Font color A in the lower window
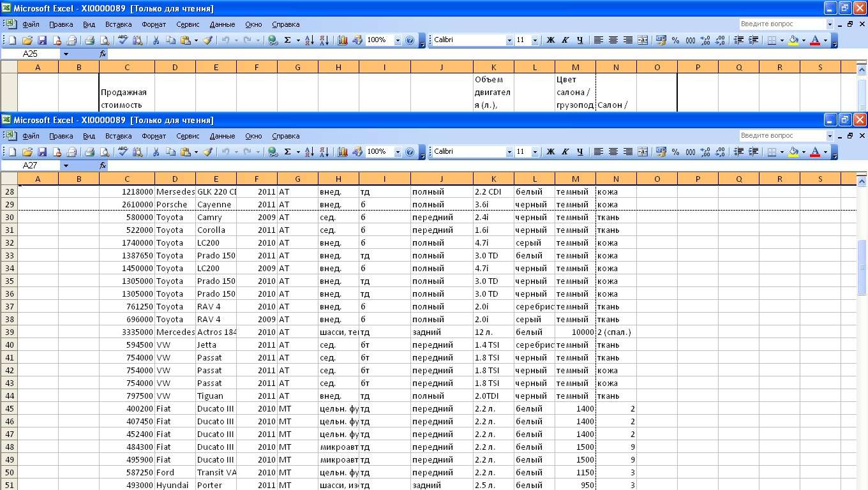The width and height of the screenshot is (868, 490). pyautogui.click(x=815, y=152)
